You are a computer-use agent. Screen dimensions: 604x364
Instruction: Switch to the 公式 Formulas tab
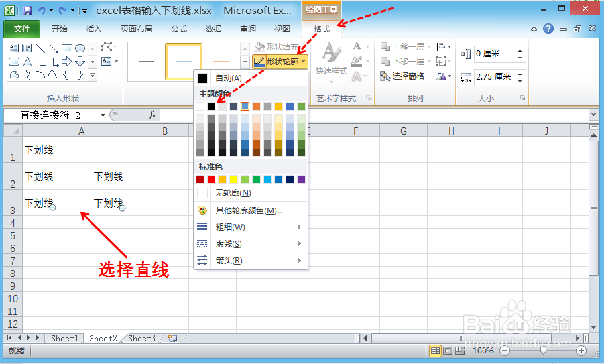[179, 29]
